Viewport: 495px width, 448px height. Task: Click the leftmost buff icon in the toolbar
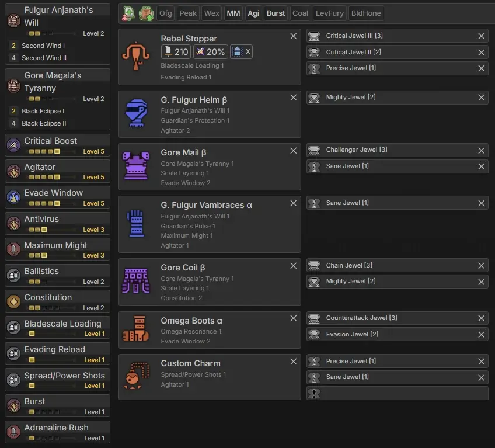click(x=128, y=12)
